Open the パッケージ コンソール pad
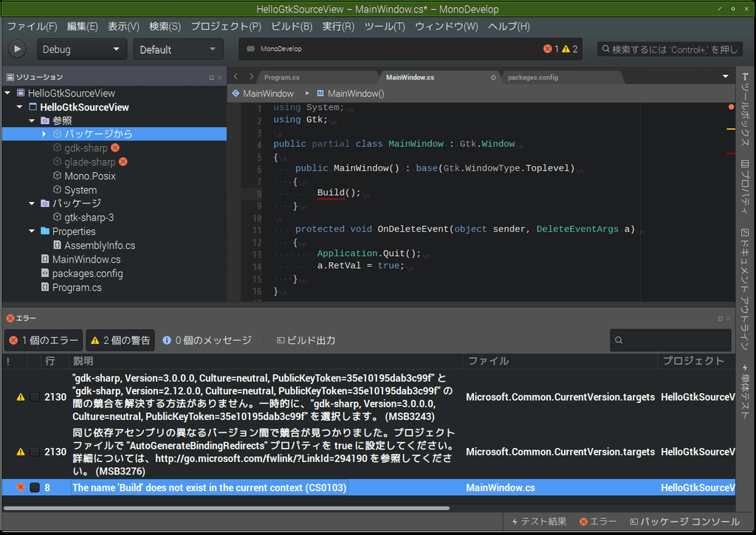Viewport: 756px width, 535px height. [685, 522]
